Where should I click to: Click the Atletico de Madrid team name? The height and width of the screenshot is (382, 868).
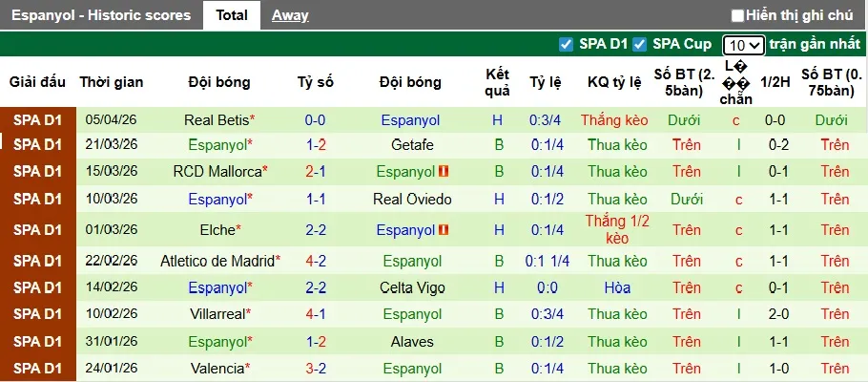[217, 261]
